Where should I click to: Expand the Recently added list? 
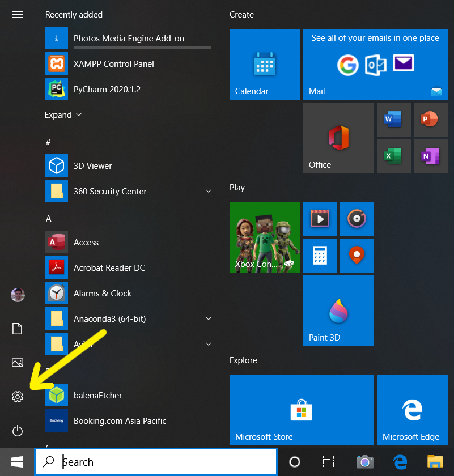click(x=63, y=114)
